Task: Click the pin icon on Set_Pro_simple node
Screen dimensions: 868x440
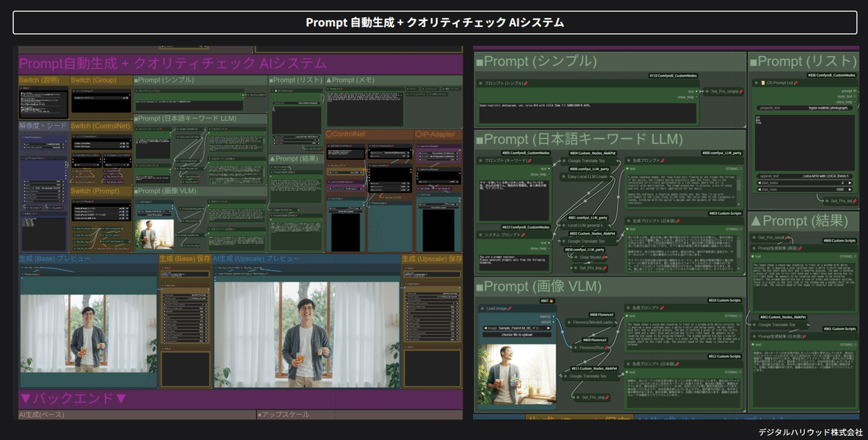Action: pos(741,92)
